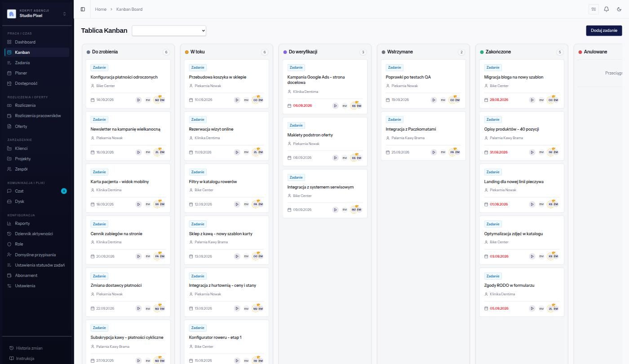The height and width of the screenshot is (364, 629).
Task: Toggle the sidebar collapse icon
Action: [x=83, y=9]
